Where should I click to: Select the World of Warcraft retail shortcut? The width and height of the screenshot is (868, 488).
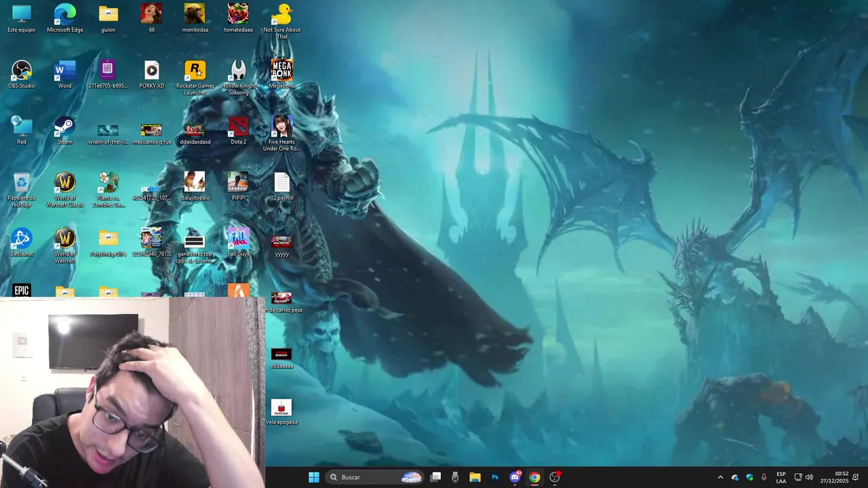coord(65,247)
